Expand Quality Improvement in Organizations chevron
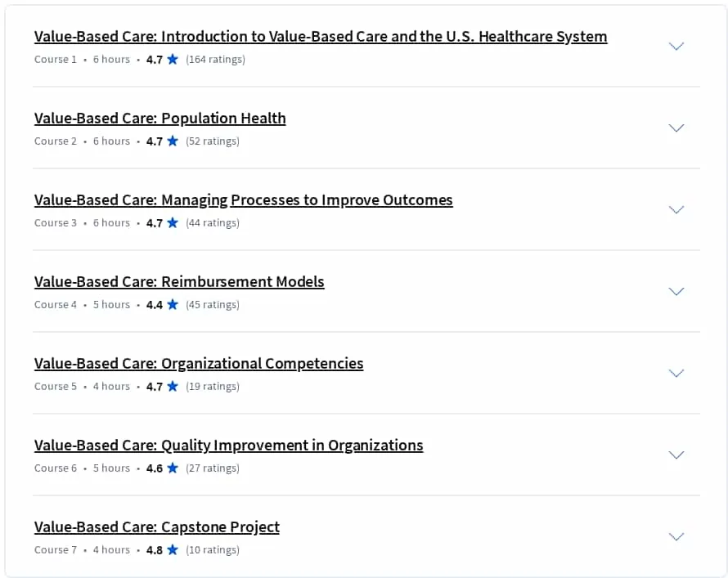The width and height of the screenshot is (728, 578). pos(676,455)
